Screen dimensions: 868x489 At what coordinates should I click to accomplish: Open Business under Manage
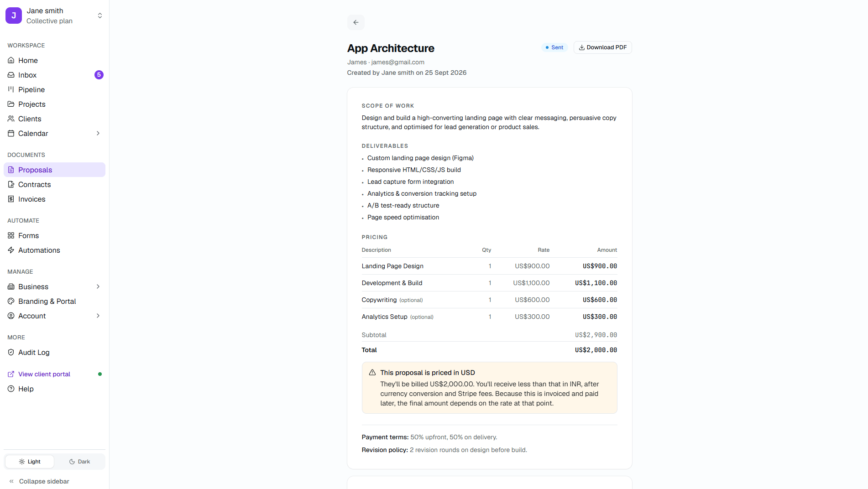pyautogui.click(x=54, y=286)
